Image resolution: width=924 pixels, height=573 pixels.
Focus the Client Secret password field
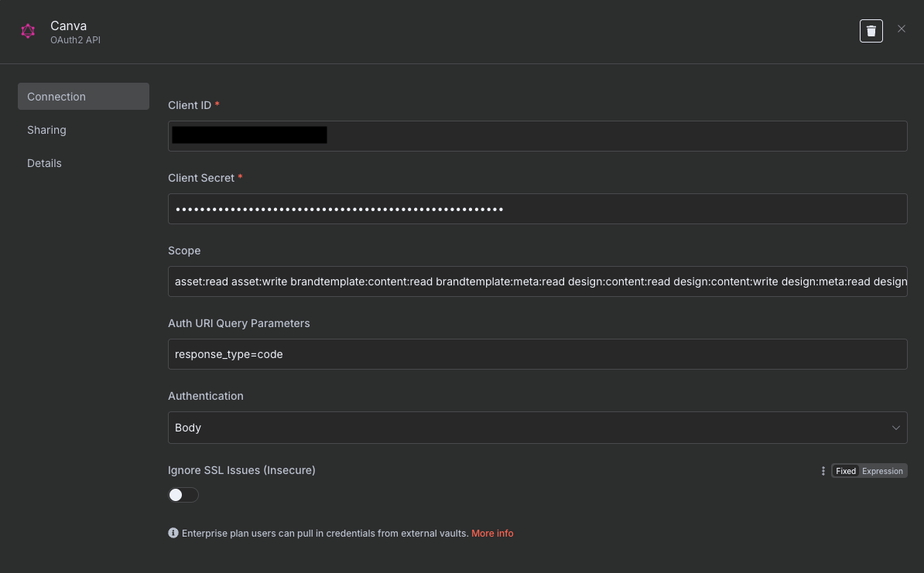[x=537, y=209]
